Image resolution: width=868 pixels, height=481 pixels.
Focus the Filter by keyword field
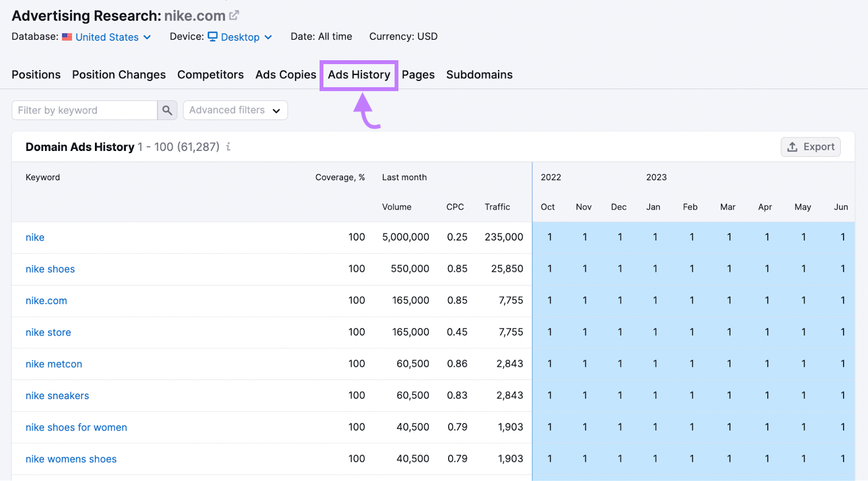(85, 110)
